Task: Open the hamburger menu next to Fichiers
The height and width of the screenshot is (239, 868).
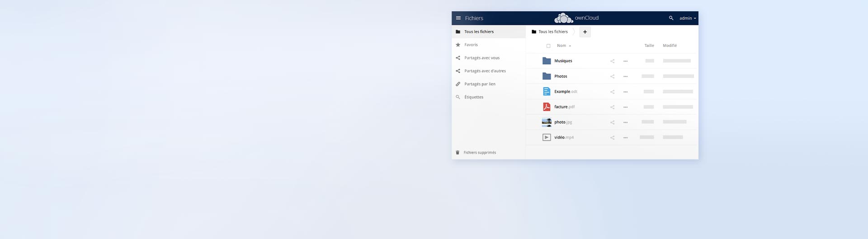Action: (458, 18)
